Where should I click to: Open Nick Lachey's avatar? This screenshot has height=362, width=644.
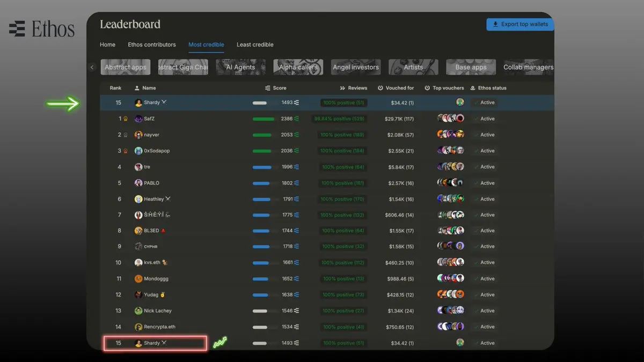(x=138, y=311)
